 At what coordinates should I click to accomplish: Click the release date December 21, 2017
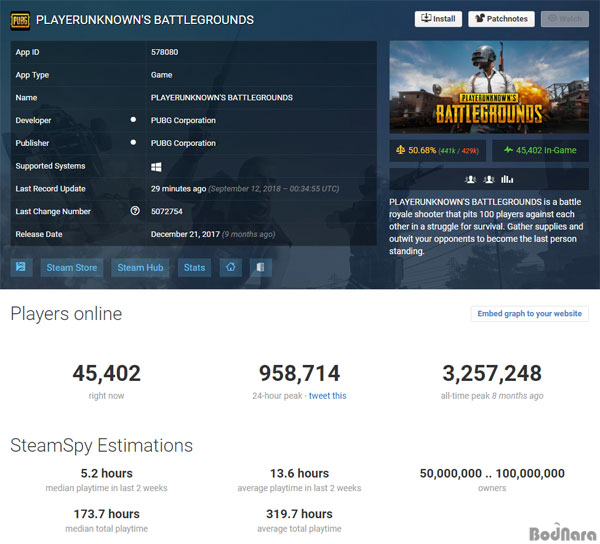(x=185, y=234)
